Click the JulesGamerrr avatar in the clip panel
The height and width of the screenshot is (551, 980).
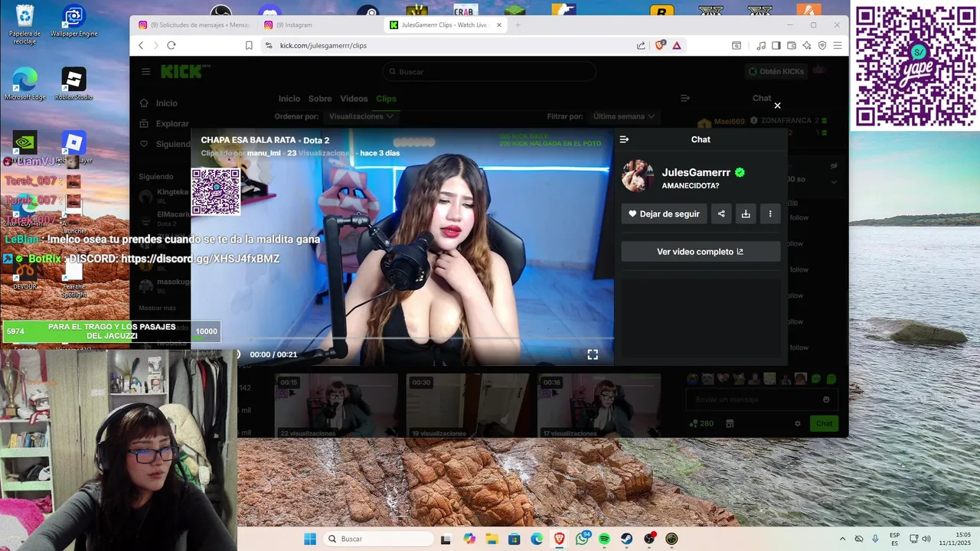(637, 176)
